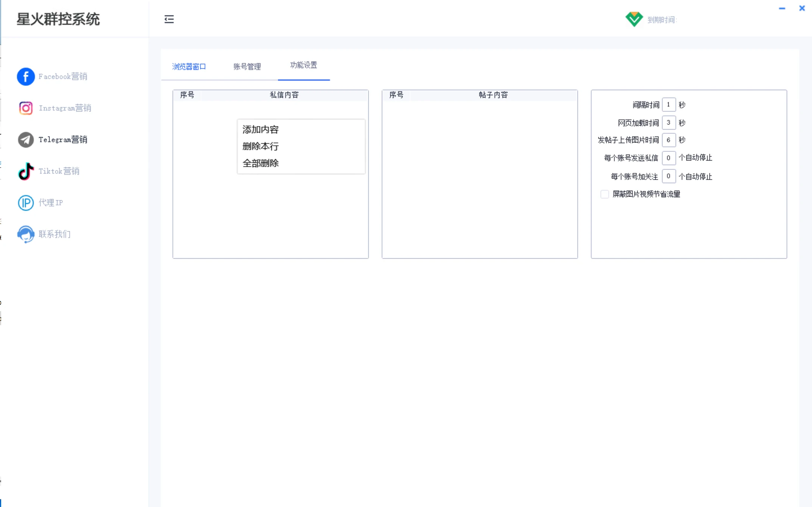This screenshot has height=507, width=812.
Task: Switch to the 浏览器窗口 tab
Action: 189,67
